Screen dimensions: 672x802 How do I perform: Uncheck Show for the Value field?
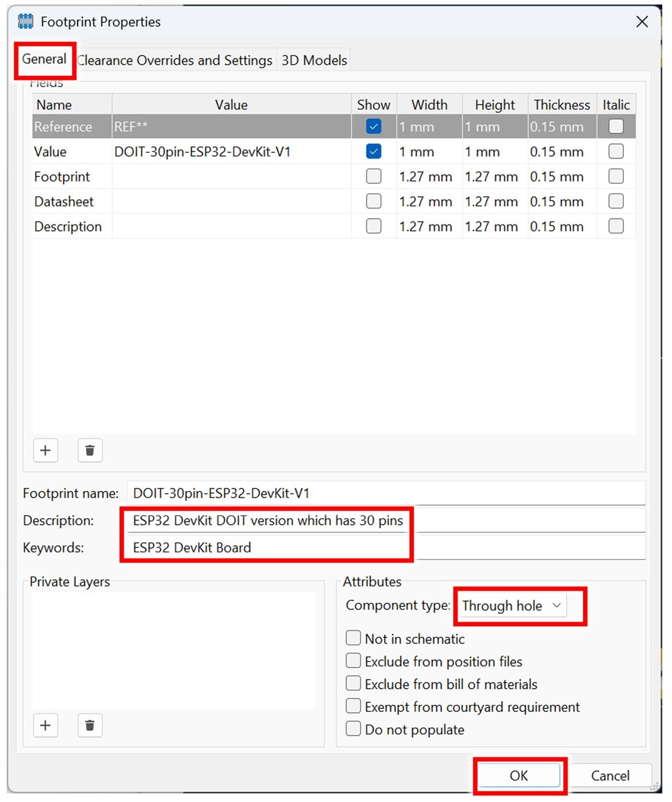tap(374, 151)
